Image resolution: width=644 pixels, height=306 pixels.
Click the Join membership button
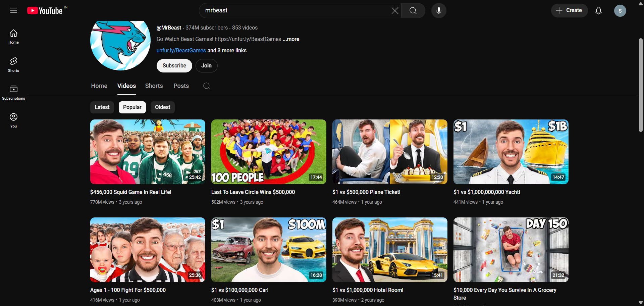(206, 66)
